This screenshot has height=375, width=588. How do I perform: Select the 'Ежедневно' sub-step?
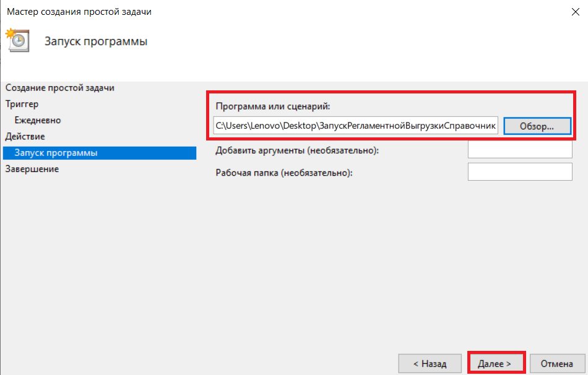[x=38, y=120]
